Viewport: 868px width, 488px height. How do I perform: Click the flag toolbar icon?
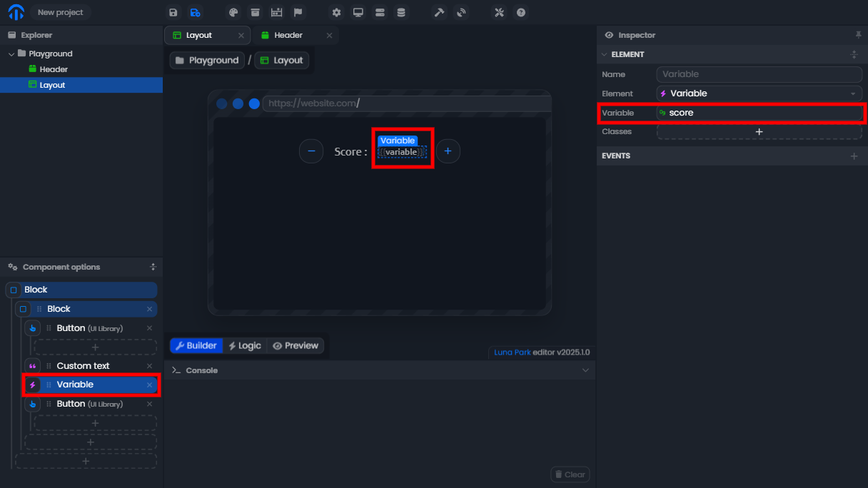tap(298, 13)
